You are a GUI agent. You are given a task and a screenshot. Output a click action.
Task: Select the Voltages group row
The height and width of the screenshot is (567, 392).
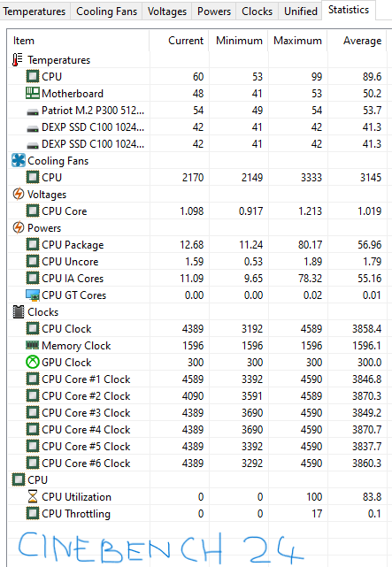pos(197,195)
